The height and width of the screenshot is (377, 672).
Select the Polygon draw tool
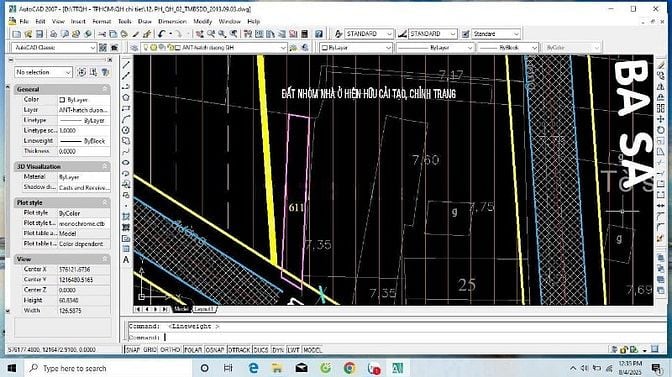pyautogui.click(x=126, y=97)
